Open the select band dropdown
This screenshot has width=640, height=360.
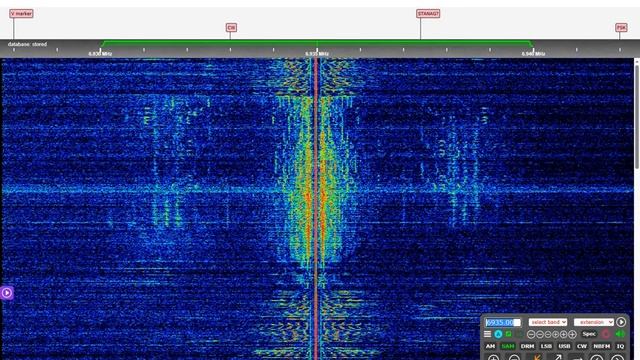(548, 322)
